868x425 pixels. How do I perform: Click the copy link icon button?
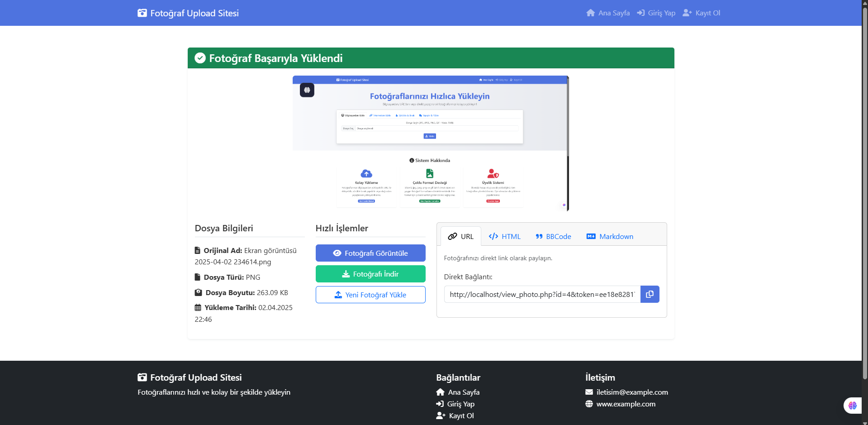coord(650,294)
